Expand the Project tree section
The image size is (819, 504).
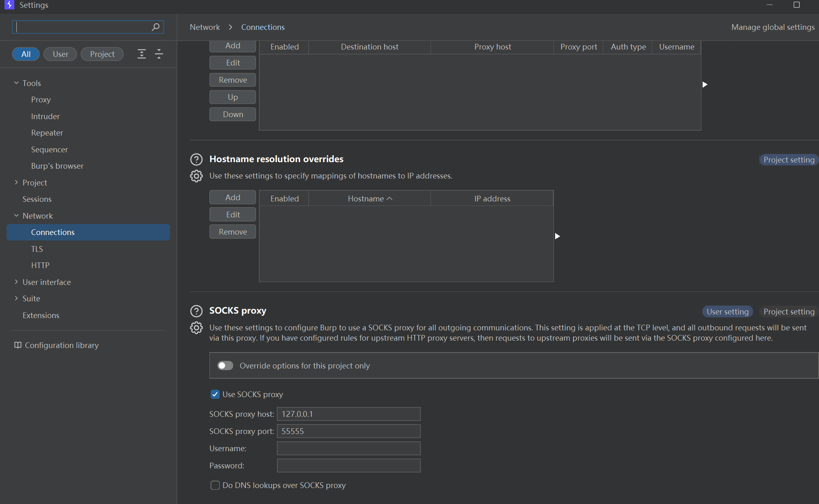click(16, 182)
